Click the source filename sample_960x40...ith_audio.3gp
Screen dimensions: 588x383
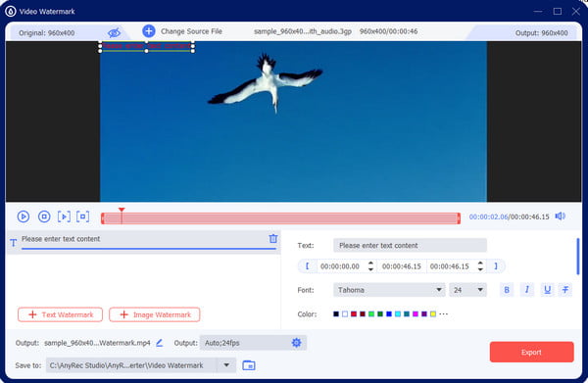click(303, 31)
